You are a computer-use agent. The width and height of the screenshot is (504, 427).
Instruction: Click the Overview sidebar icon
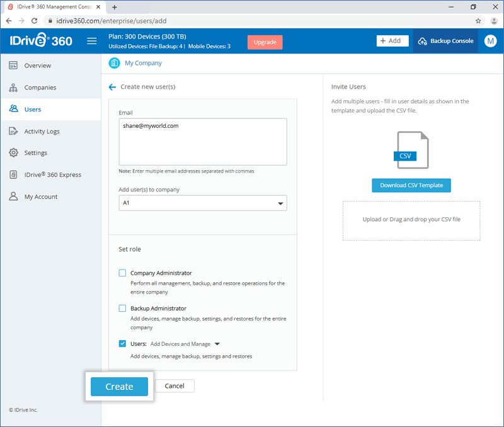(13, 65)
